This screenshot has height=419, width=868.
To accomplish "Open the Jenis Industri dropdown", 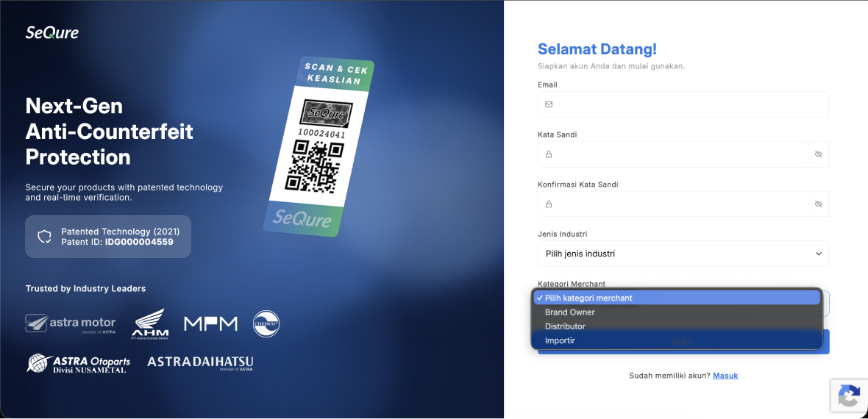I will 683,254.
